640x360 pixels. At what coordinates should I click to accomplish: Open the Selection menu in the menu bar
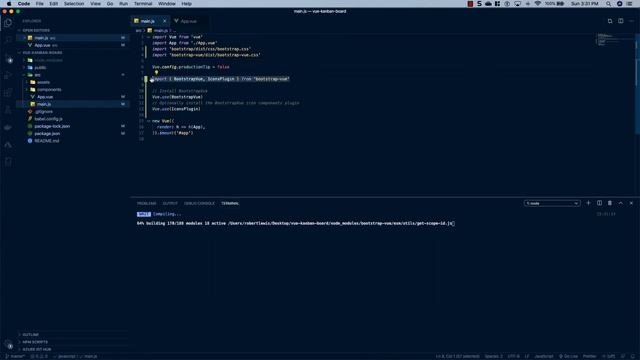(74, 4)
